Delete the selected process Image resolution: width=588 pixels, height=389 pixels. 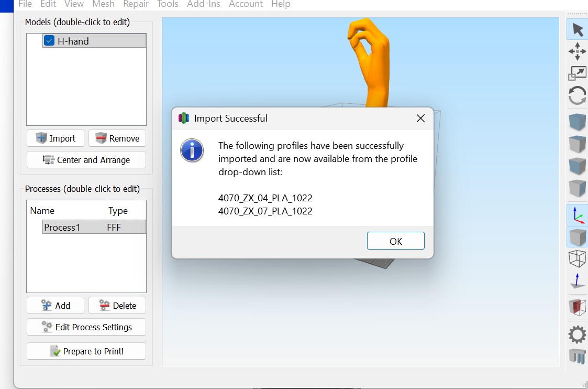point(117,306)
